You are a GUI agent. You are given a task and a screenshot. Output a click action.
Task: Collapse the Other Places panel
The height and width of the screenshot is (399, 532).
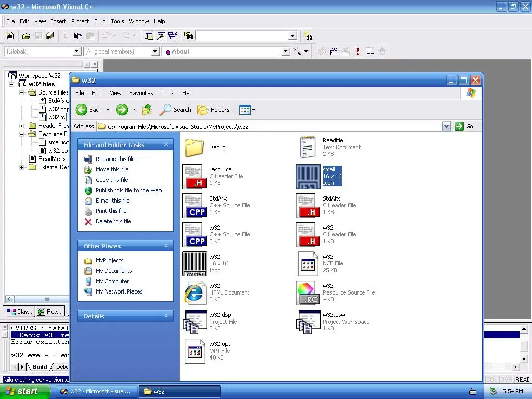tap(166, 246)
